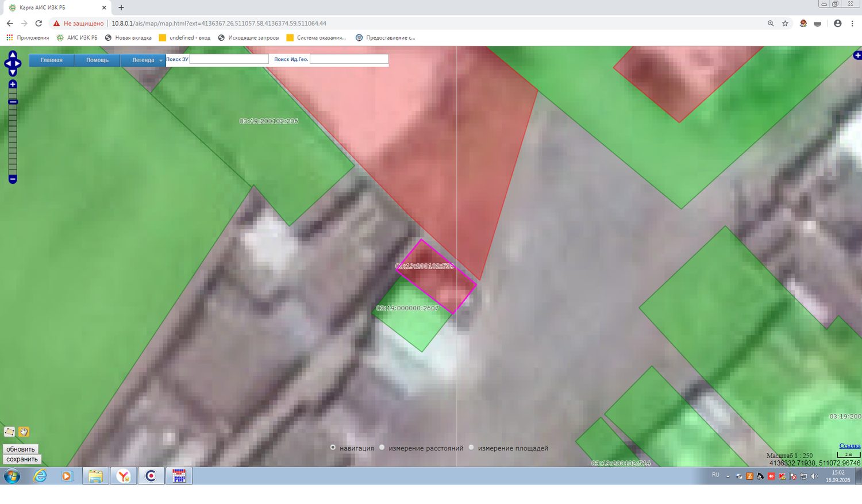Image resolution: width=862 pixels, height=504 pixels.
Task: Click parcel label 03:19:200102:514
Action: click(621, 463)
